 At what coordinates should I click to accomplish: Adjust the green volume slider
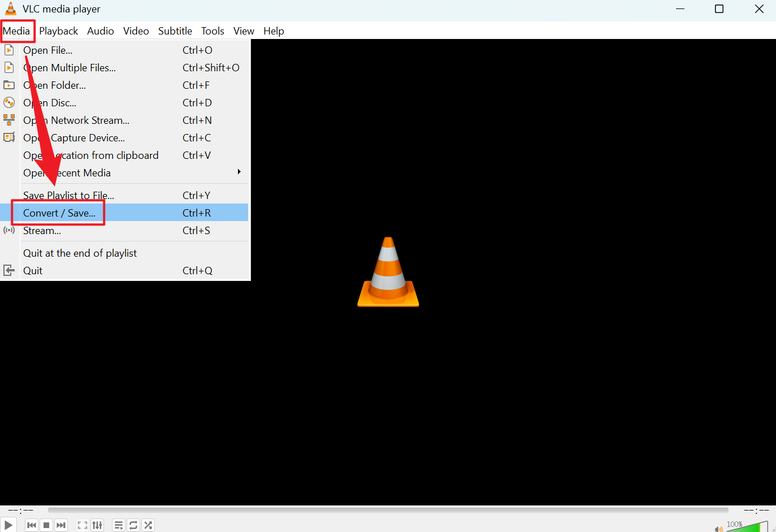747,527
